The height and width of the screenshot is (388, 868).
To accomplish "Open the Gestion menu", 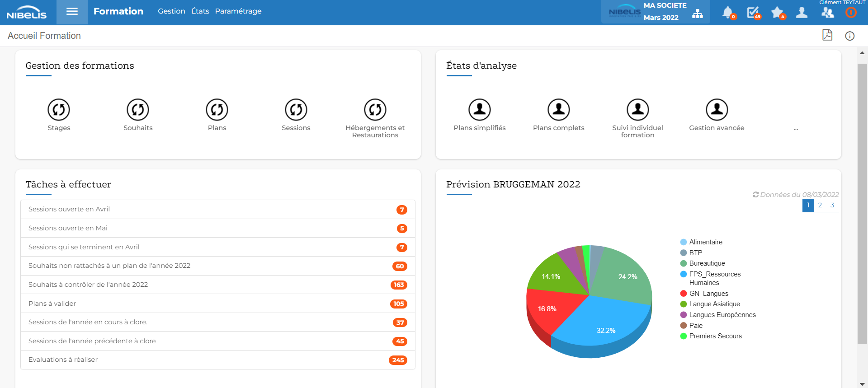I will [171, 11].
